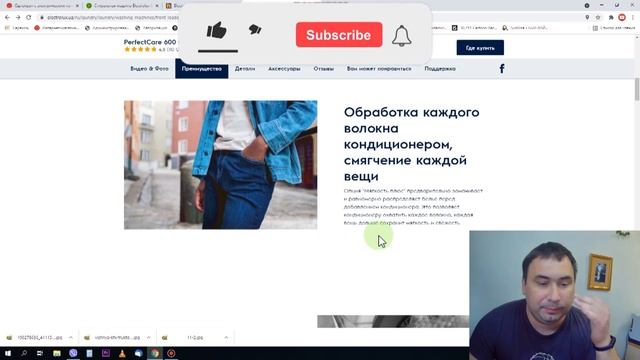
Task: Click the denim jacket product image
Action: (x=220, y=165)
